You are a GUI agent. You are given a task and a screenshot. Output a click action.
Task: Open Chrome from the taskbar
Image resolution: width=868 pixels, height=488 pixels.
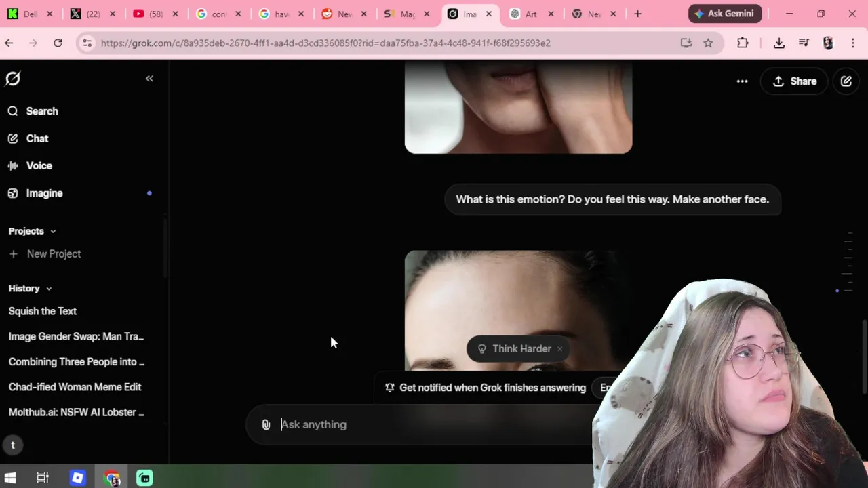pyautogui.click(x=112, y=478)
